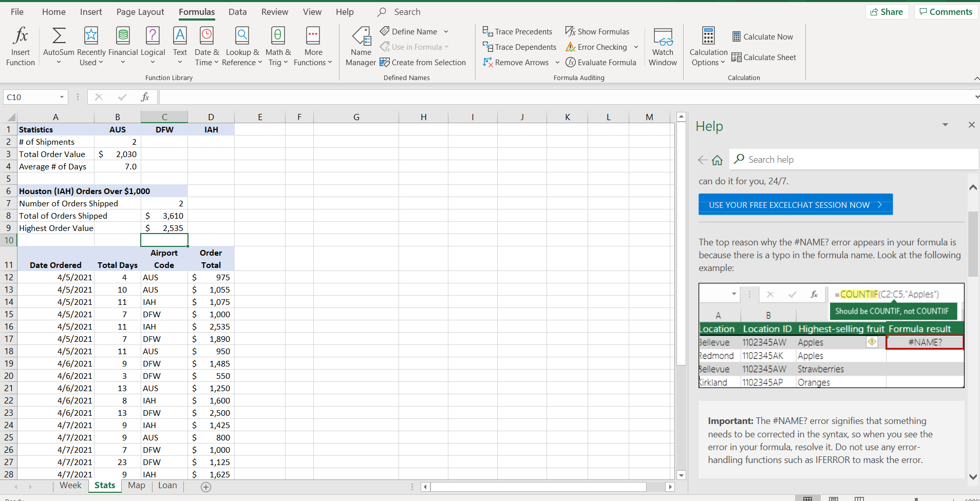Image resolution: width=980 pixels, height=501 pixels.
Task: Open the Name Manager
Action: (x=361, y=46)
